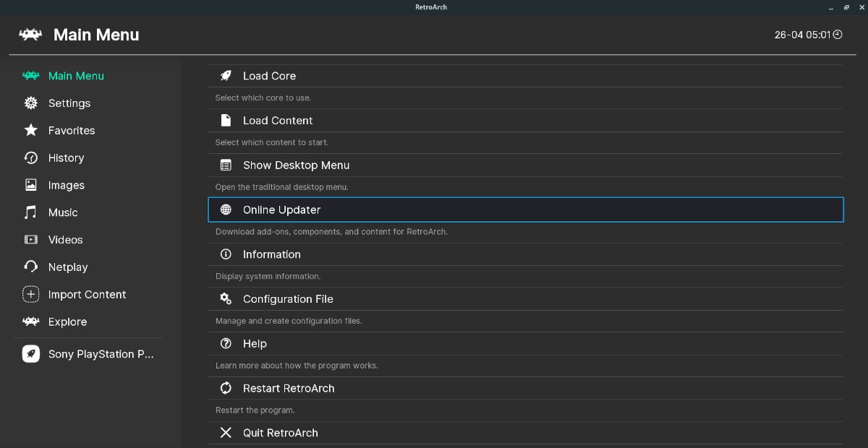868x448 pixels.
Task: Click the gears icon beside Configuration File
Action: coord(226,299)
